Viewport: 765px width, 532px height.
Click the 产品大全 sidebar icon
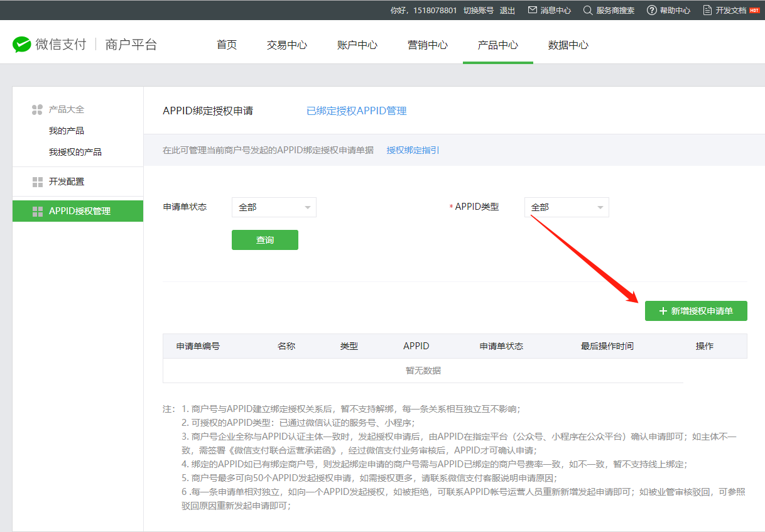click(37, 110)
